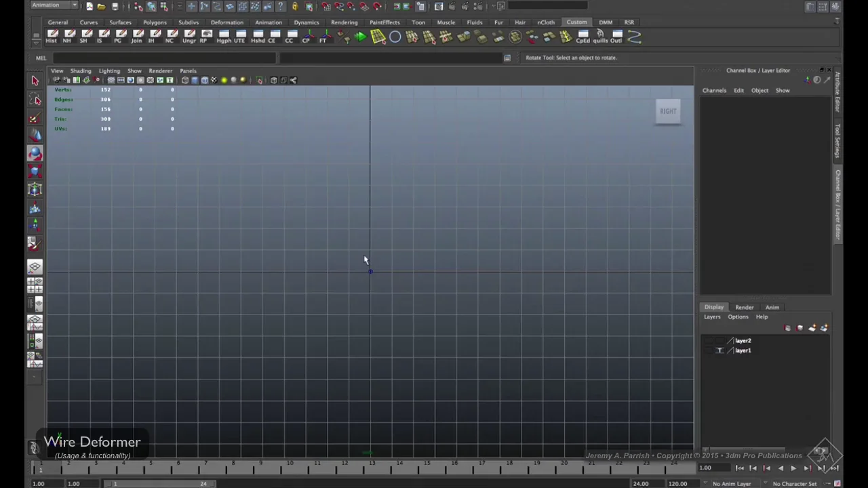The width and height of the screenshot is (868, 488).
Task: Switch to the Render layer tab
Action: [744, 307]
